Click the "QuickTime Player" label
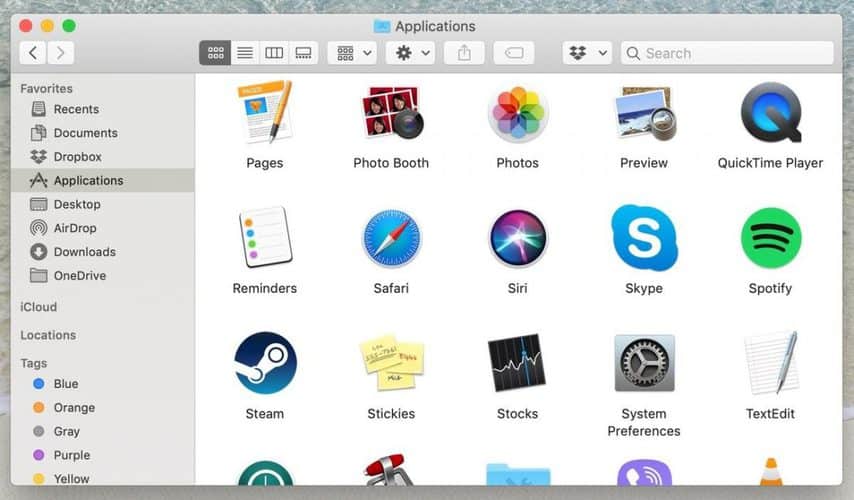This screenshot has height=500, width=854. (x=770, y=163)
